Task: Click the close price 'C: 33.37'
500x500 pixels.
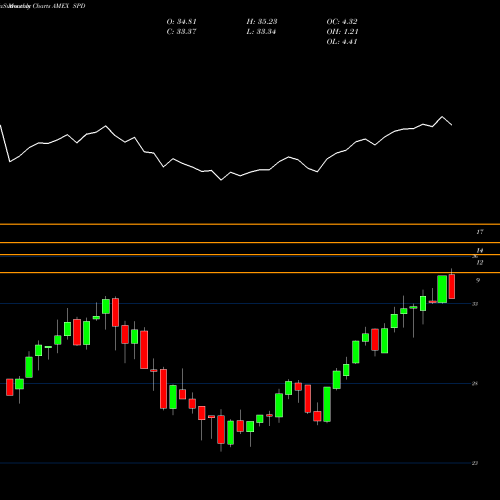Action: pyautogui.click(x=182, y=32)
